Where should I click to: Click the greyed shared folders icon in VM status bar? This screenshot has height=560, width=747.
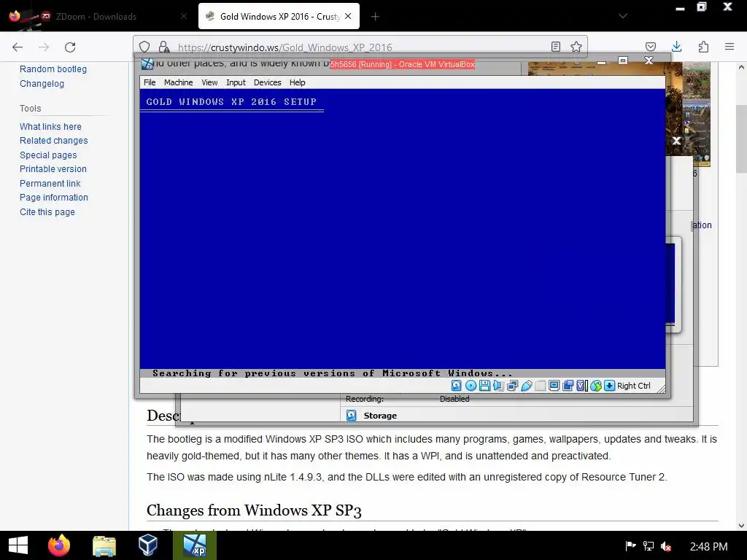pos(540,386)
